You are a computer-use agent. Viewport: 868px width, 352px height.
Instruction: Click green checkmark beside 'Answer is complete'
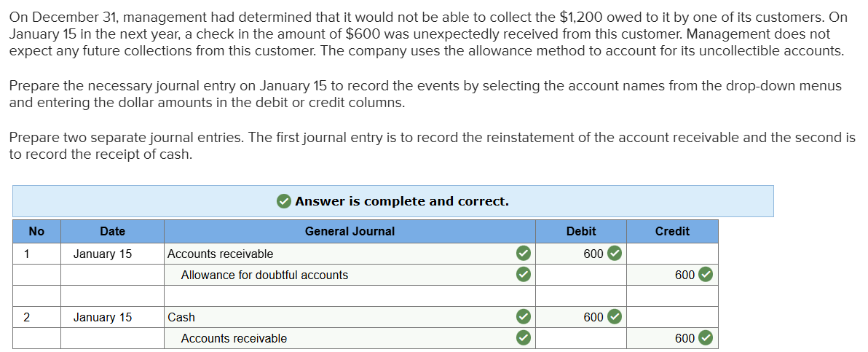tap(284, 201)
